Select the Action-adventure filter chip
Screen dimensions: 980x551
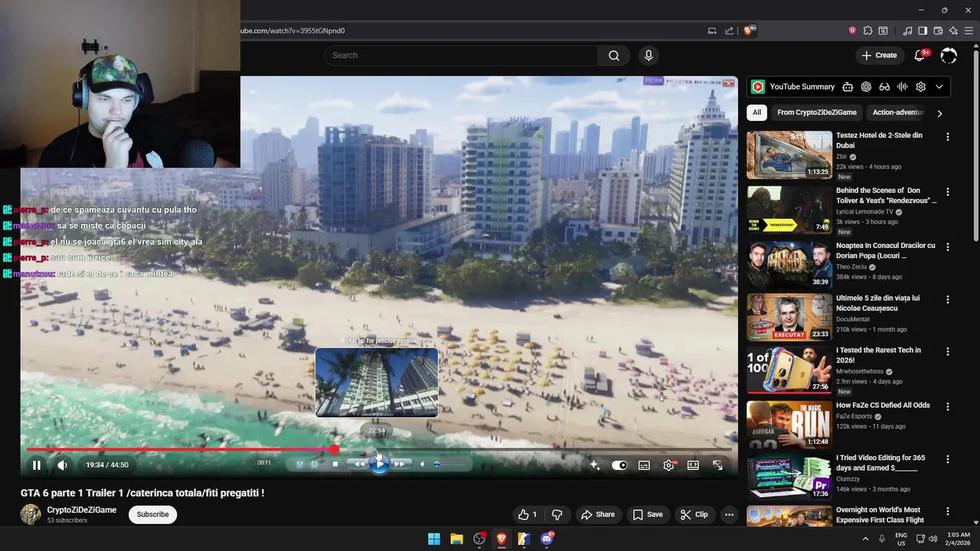point(898,112)
